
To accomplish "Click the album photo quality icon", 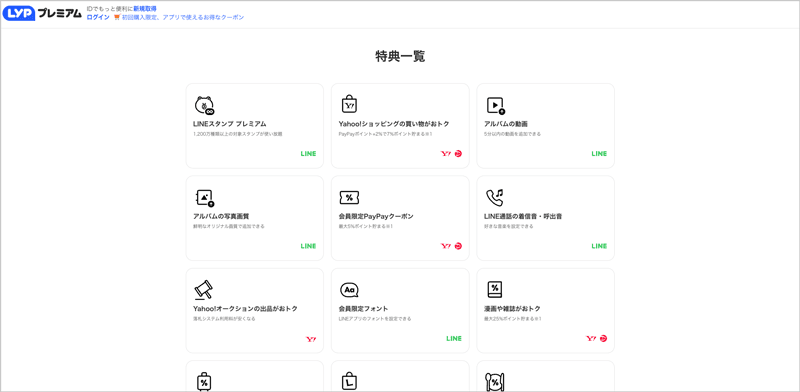I will click(205, 198).
